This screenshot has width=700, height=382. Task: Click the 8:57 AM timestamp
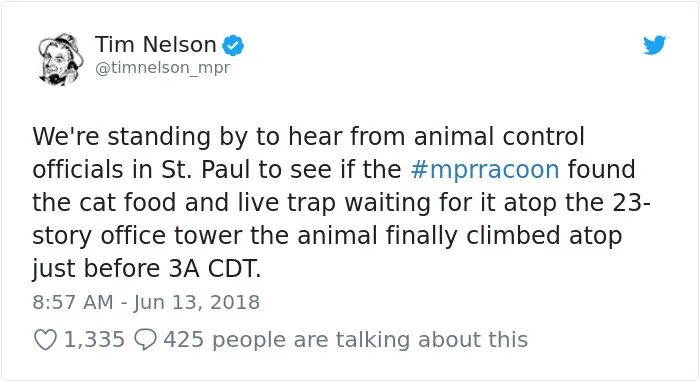pos(73,302)
